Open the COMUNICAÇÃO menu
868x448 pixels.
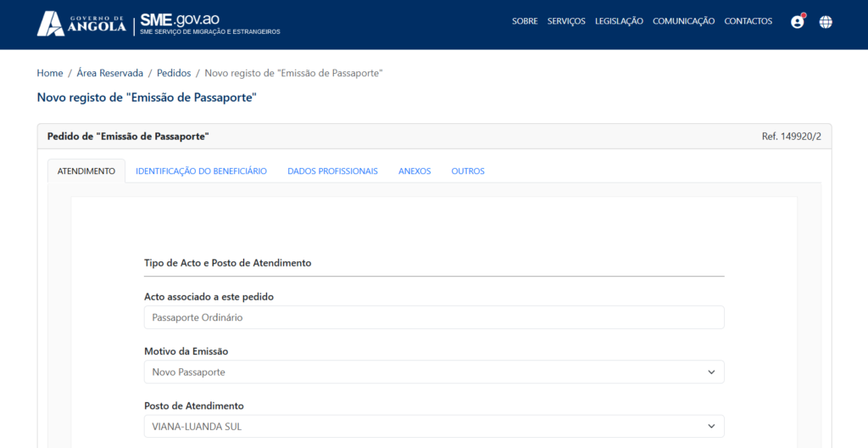683,21
